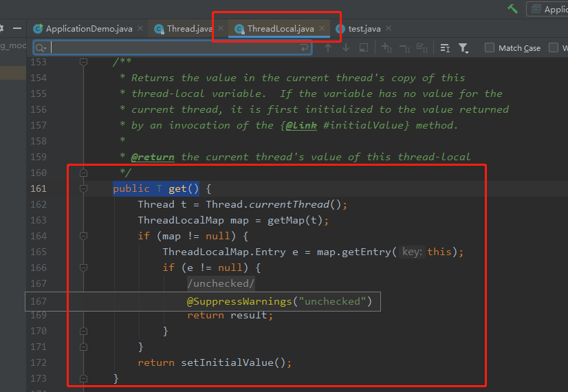Click add selection for next occurrence icon
568x392 pixels.
(x=387, y=48)
